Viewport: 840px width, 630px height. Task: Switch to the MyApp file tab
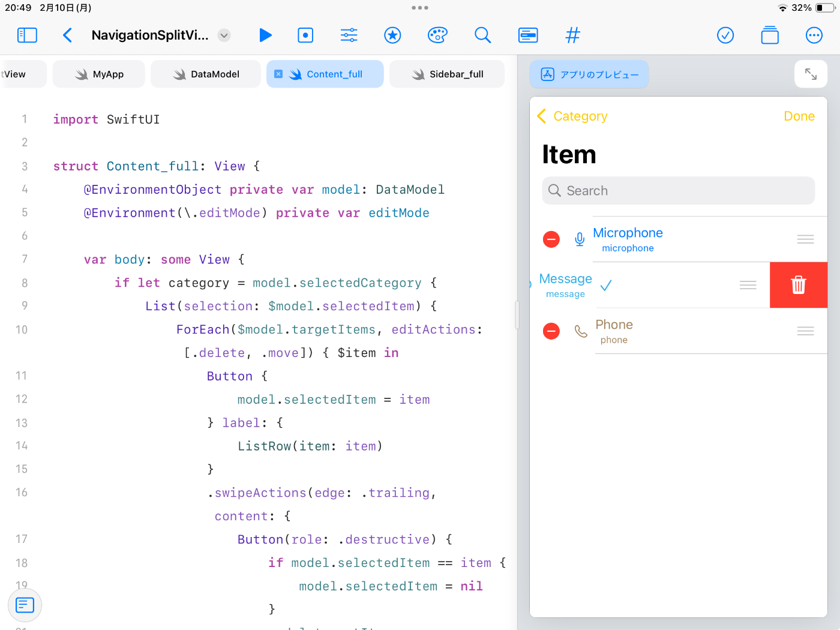(99, 74)
